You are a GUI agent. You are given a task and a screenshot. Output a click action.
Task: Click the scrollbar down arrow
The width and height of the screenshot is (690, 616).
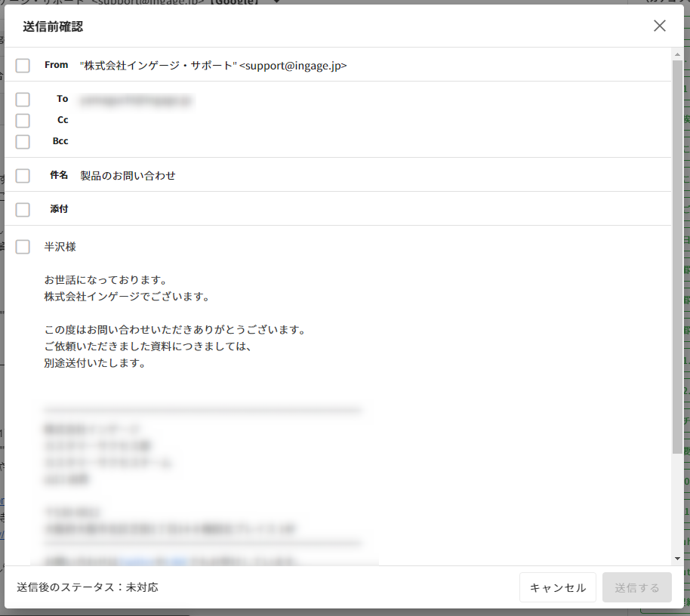pos(677,558)
